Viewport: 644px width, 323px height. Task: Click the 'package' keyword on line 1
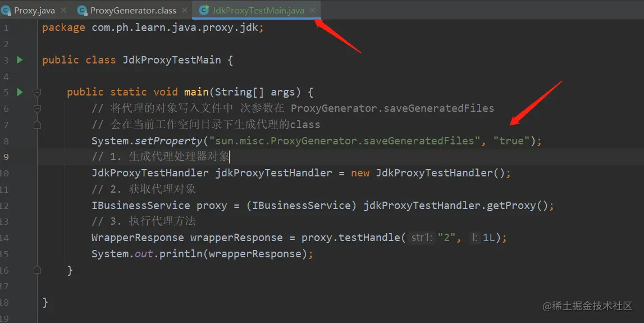coord(63,28)
